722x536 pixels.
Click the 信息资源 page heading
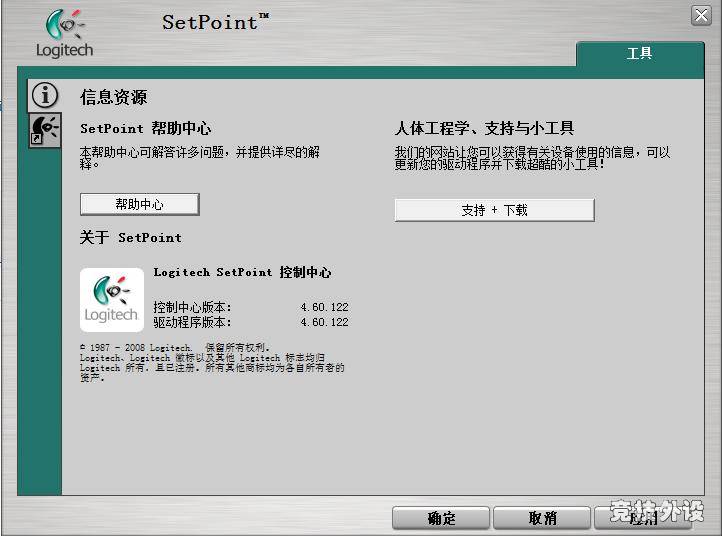click(x=114, y=97)
